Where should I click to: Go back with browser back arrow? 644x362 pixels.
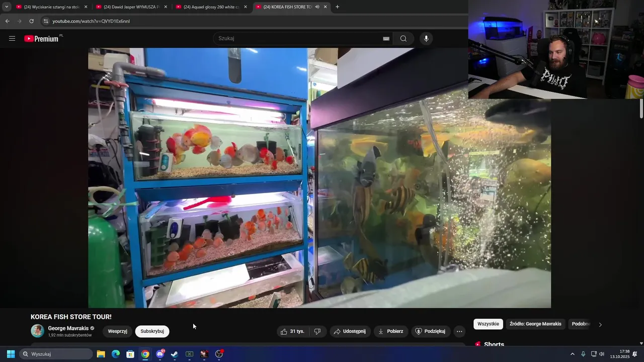point(7,21)
